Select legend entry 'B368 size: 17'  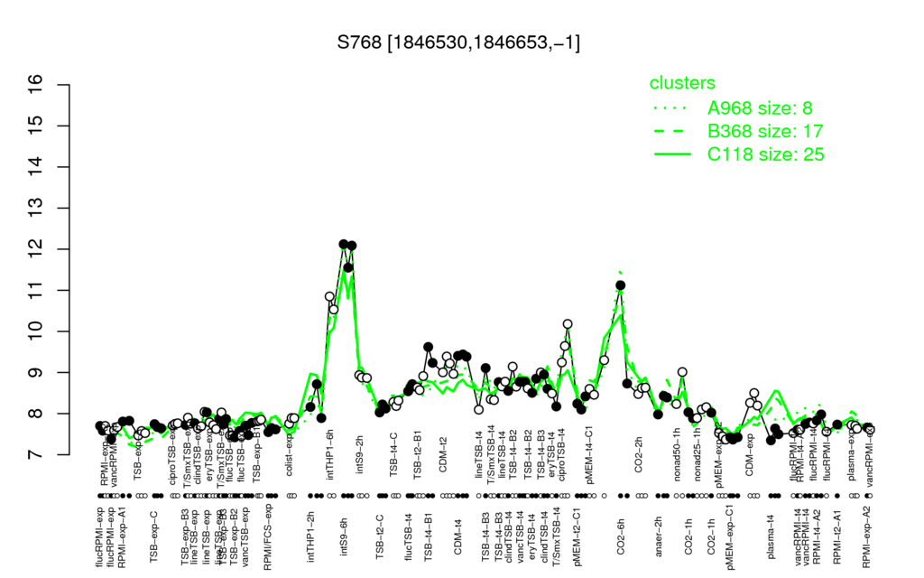(765, 131)
